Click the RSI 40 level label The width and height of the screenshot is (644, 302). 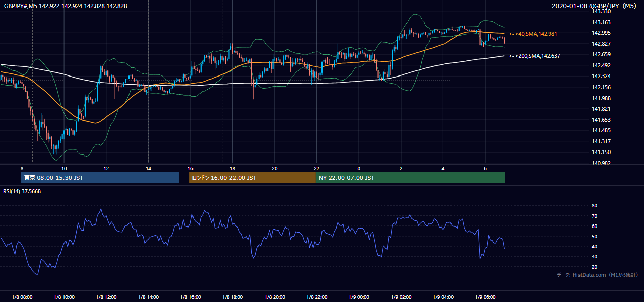594,246
